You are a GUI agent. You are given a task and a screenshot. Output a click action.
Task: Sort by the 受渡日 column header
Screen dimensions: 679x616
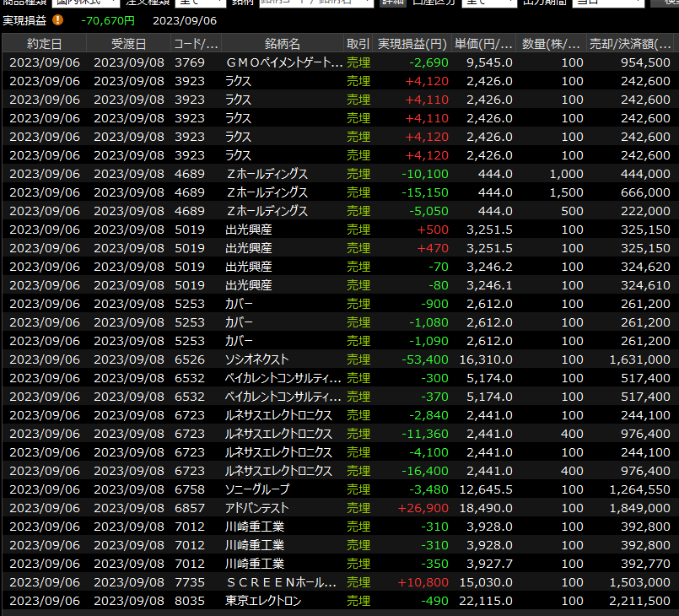pos(127,44)
